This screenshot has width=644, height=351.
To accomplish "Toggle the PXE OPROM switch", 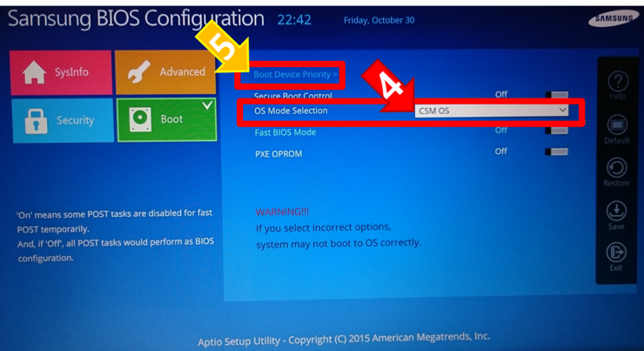I will pos(556,152).
